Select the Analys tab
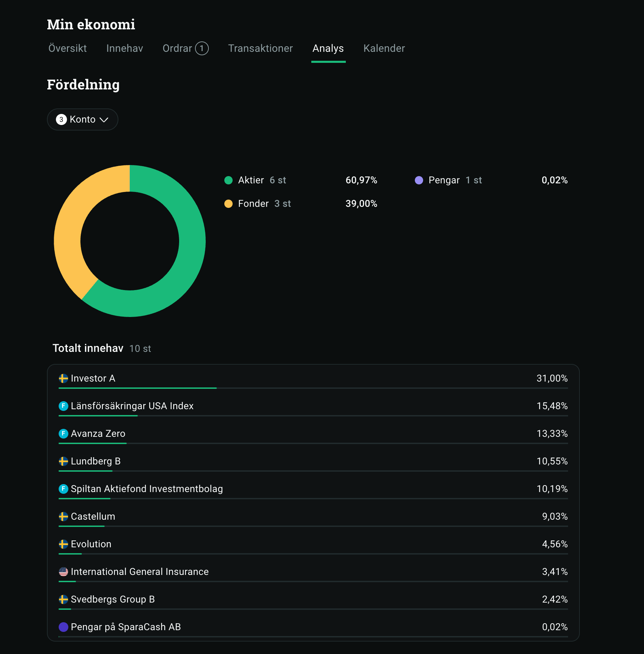 328,48
